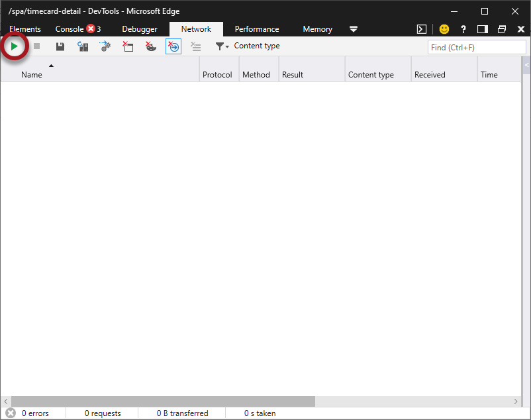This screenshot has height=420, width=531.
Task: Start profiling session with green play button
Action: (x=14, y=46)
